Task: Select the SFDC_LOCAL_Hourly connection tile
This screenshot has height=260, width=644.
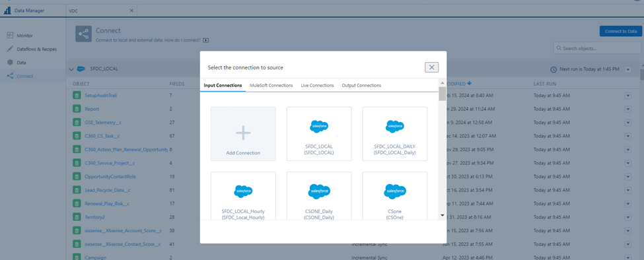Action: [243, 195]
